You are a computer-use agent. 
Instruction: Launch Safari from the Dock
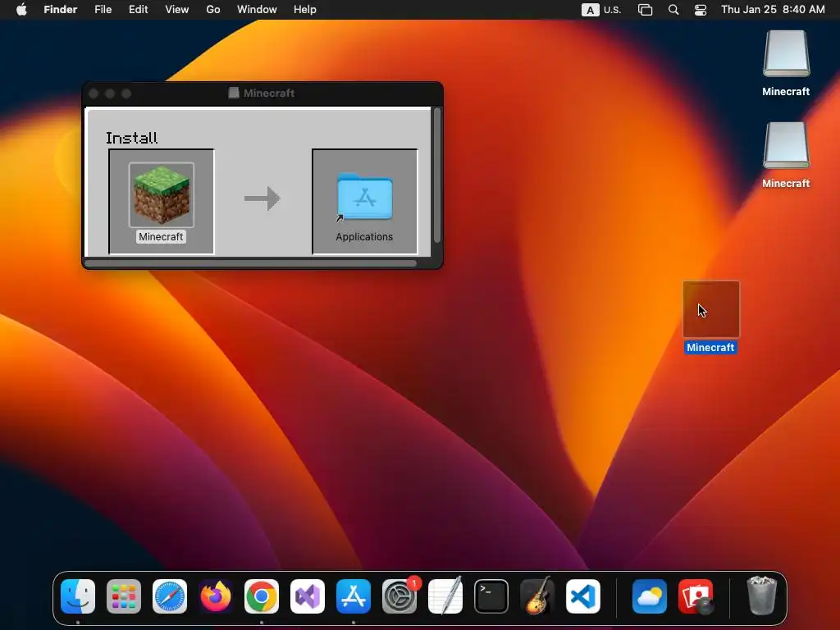pos(170,596)
